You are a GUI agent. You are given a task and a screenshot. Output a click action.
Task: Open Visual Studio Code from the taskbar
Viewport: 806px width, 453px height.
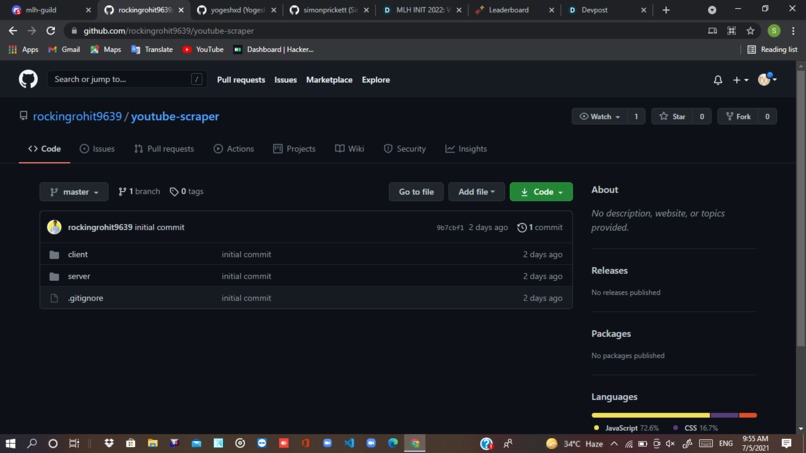[x=349, y=443]
